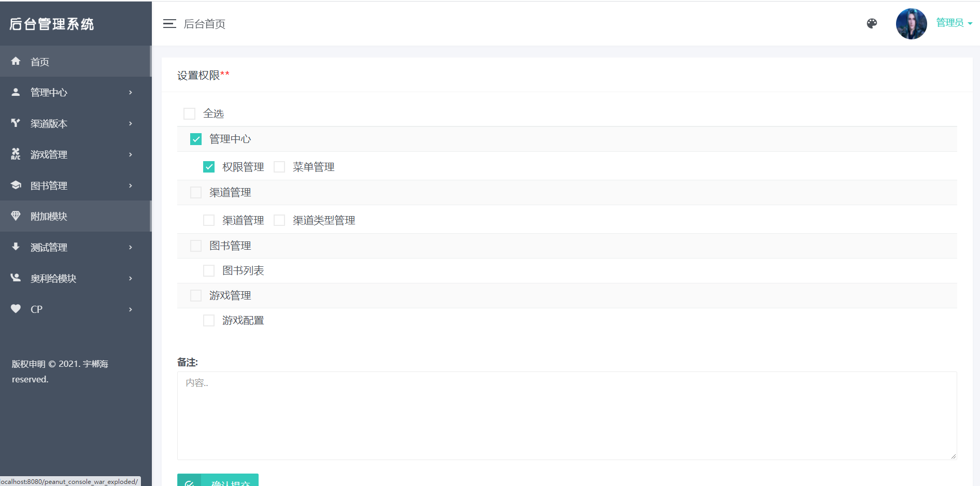The height and width of the screenshot is (486, 980).
Task: Click the profile avatar image
Action: click(911, 23)
